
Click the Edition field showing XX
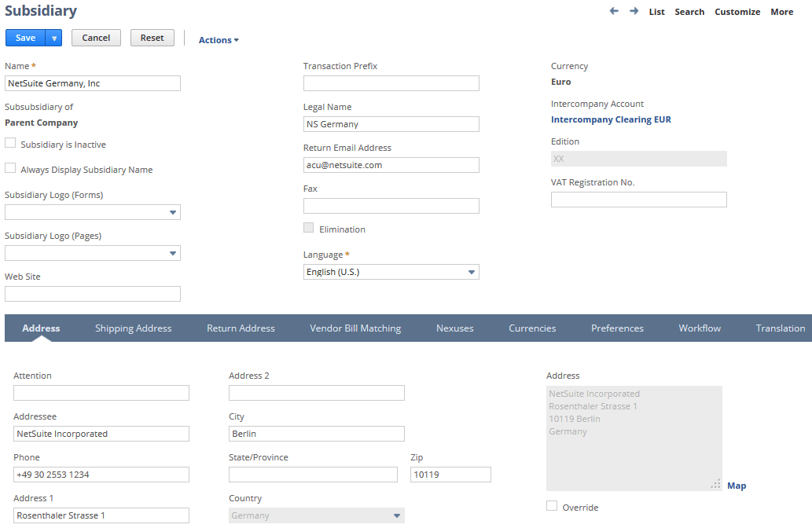pyautogui.click(x=638, y=159)
